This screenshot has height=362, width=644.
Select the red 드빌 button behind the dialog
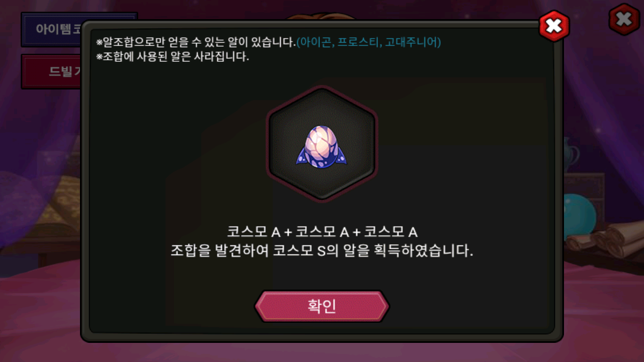click(x=52, y=71)
